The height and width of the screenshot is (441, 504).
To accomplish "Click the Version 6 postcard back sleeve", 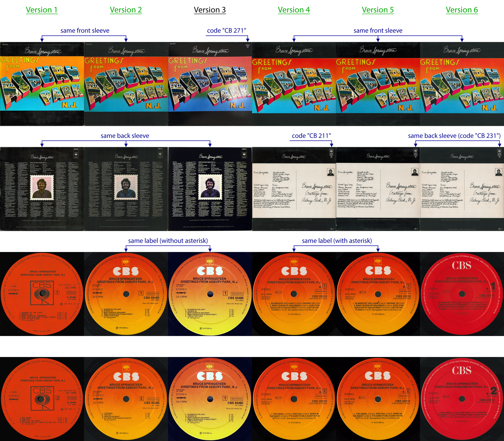I will pos(462,189).
